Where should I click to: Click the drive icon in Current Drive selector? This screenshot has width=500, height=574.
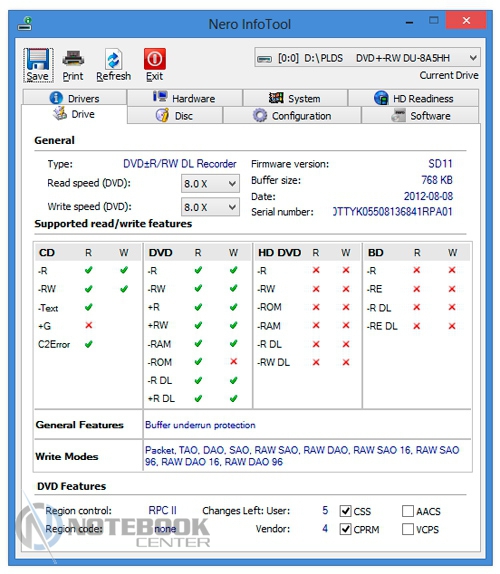(x=264, y=59)
